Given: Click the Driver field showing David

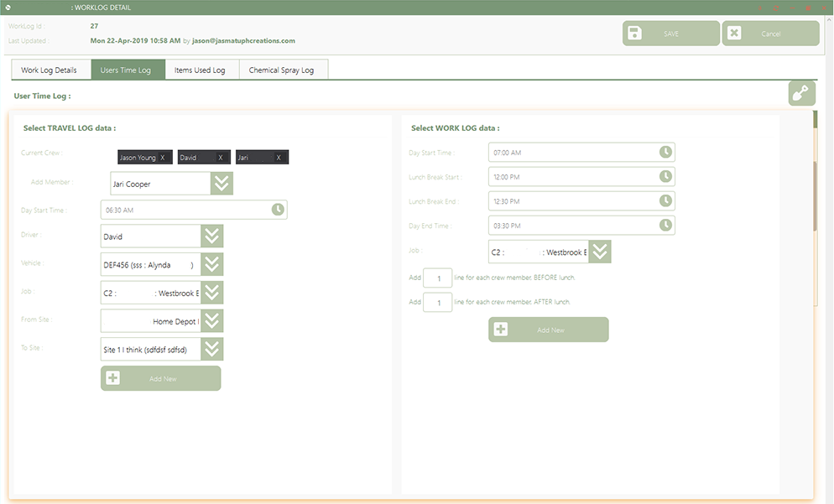Looking at the screenshot, I should [x=150, y=236].
